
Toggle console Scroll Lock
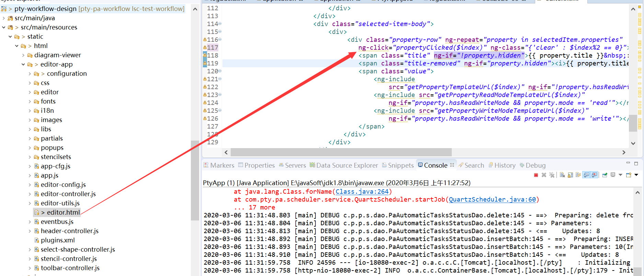(570, 175)
